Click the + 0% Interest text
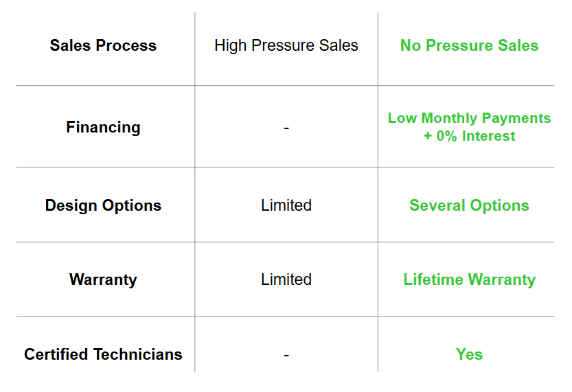 pyautogui.click(x=469, y=136)
